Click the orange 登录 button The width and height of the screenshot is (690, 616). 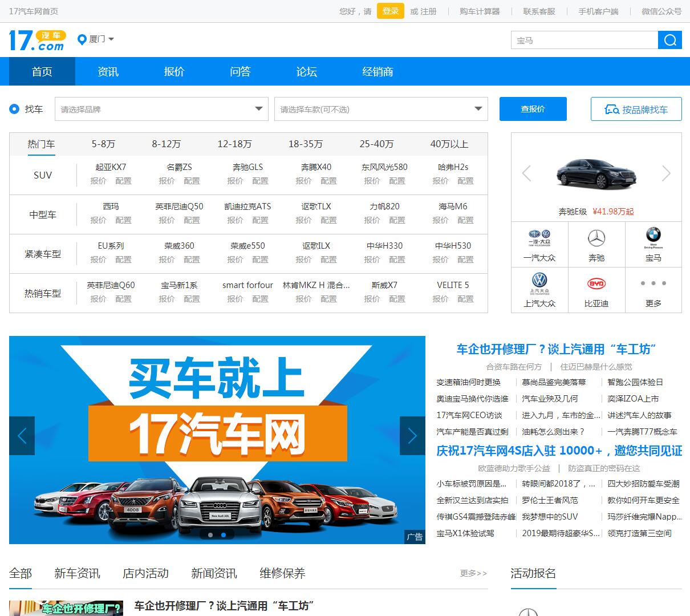(391, 11)
